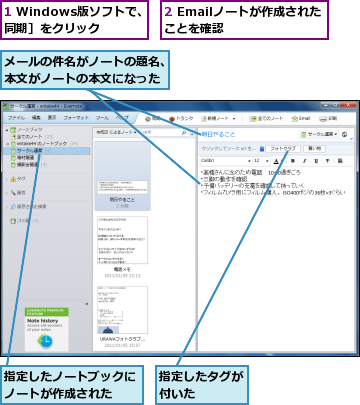This screenshot has width=360, height=405.
Task: Click the Sync (同期) toolbar icon
Action: click(148, 119)
